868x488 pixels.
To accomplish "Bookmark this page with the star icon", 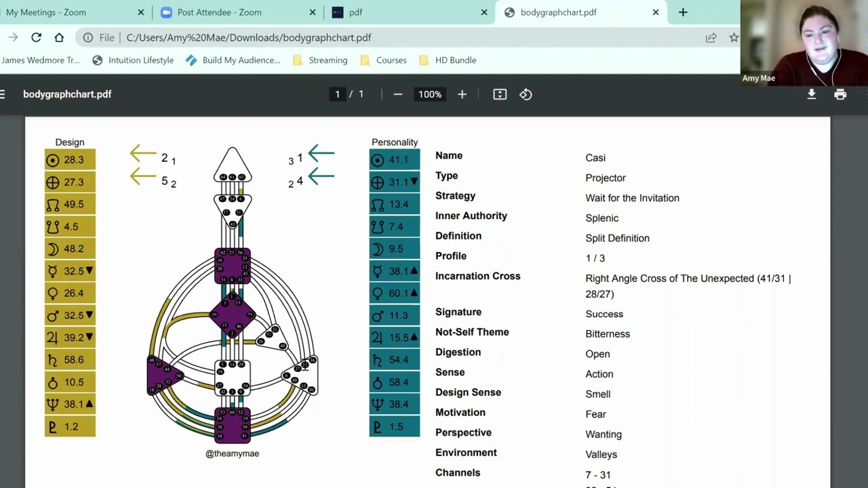I will tap(734, 38).
